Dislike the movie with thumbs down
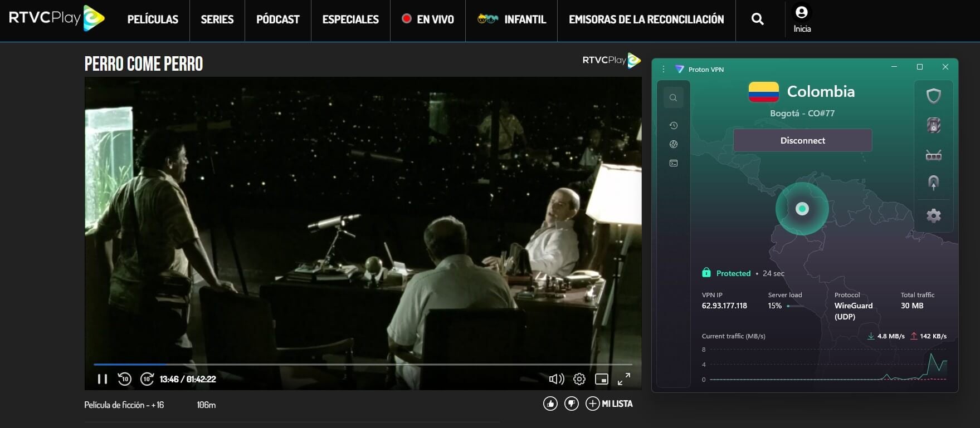 coord(572,404)
